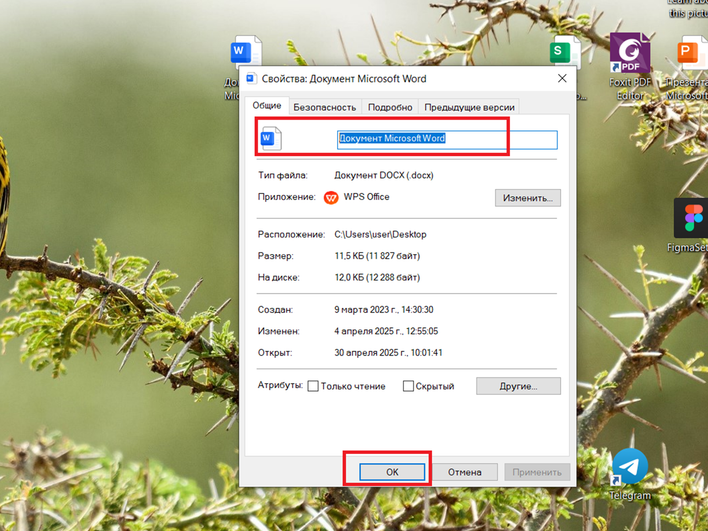The height and width of the screenshot is (531, 708).
Task: Click the Отмена button
Action: point(465,472)
